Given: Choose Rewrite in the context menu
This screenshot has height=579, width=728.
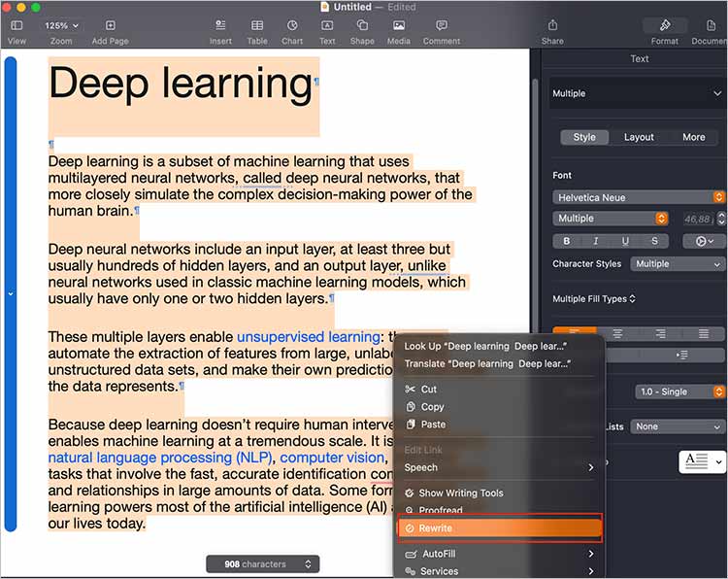Looking at the screenshot, I should pos(500,528).
